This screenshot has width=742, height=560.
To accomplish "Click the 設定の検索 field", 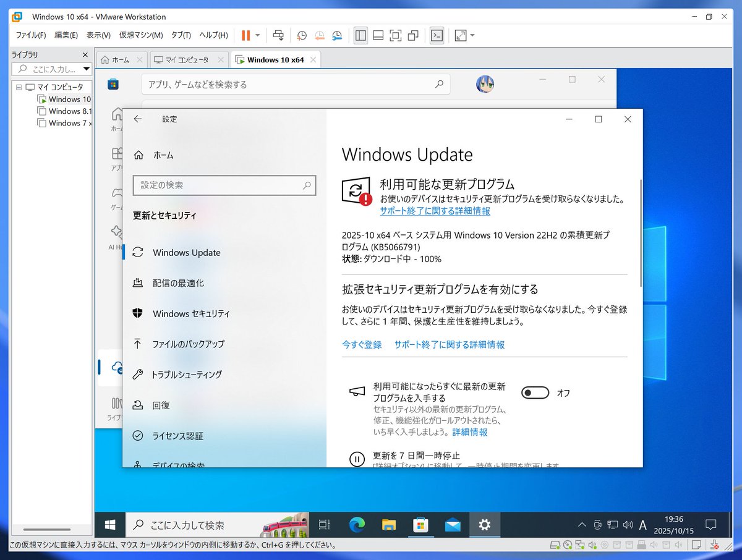I will [x=224, y=185].
